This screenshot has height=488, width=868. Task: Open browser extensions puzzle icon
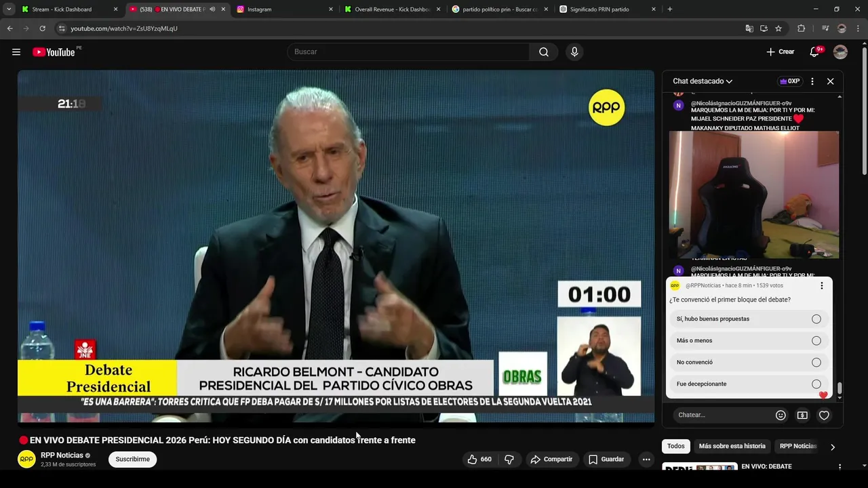pos(801,28)
